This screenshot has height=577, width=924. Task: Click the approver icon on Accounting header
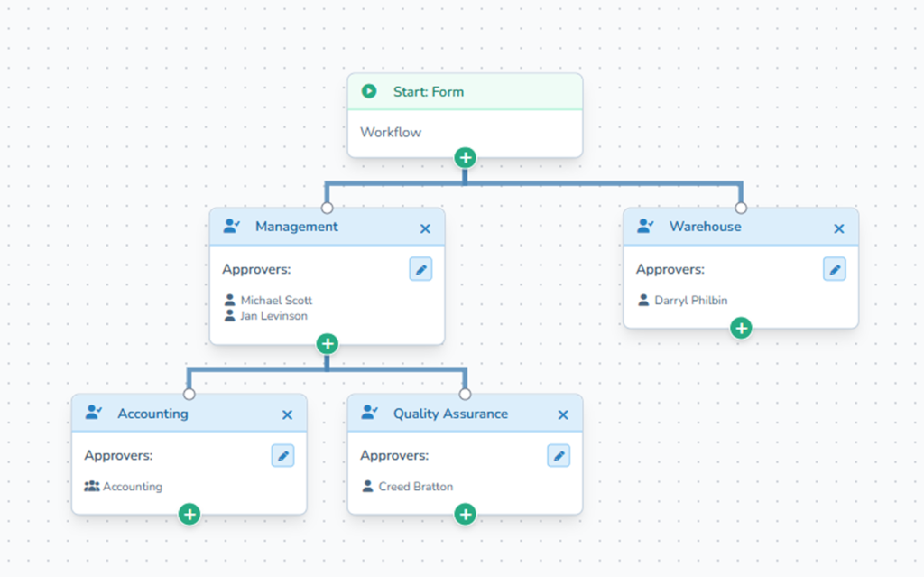94,413
